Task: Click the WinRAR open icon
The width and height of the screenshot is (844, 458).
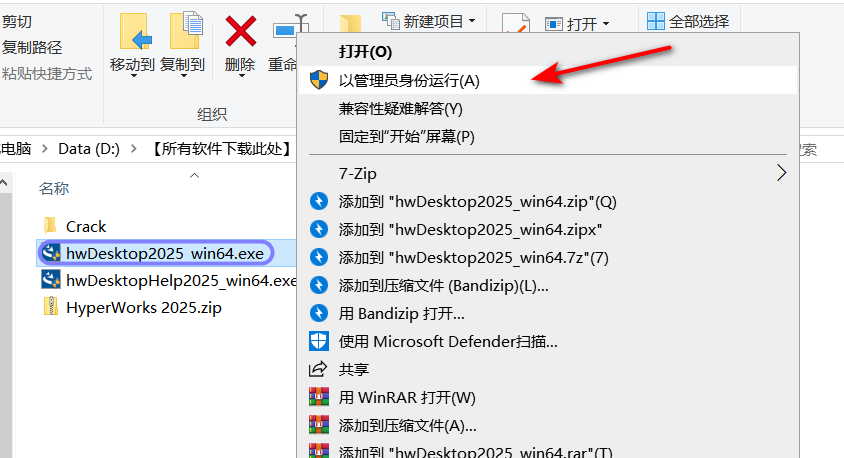Action: pyautogui.click(x=319, y=397)
